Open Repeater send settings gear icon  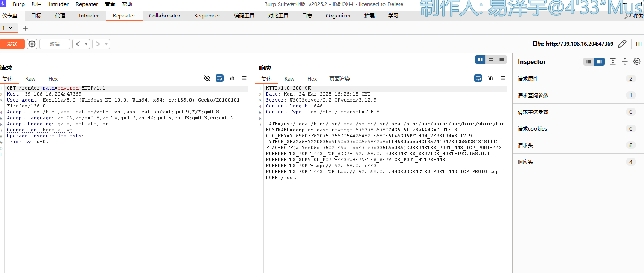click(x=32, y=44)
